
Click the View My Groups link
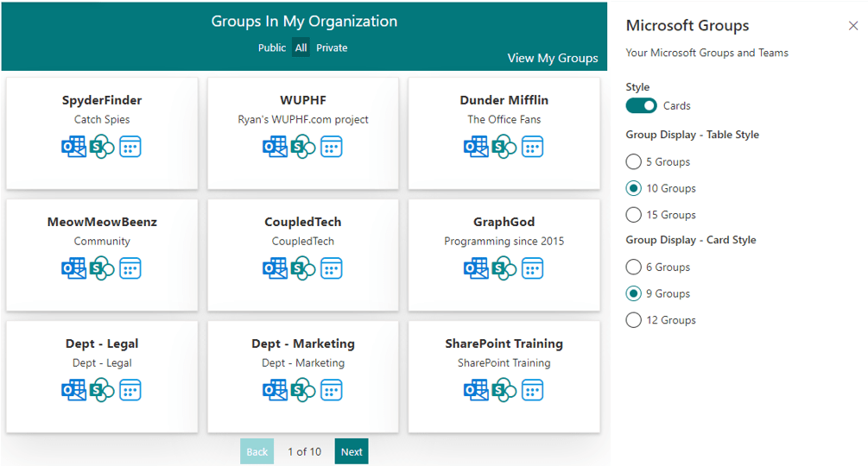pos(553,59)
